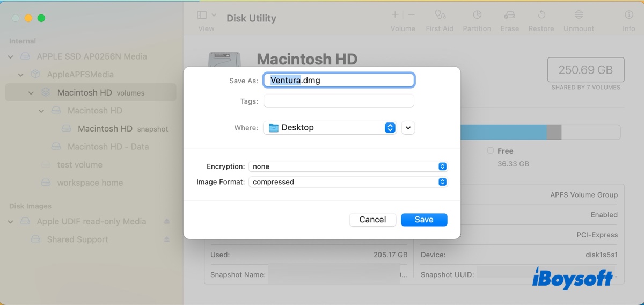Click the 250.69 GB capacity box
Screen dimensions: 644x305
pyautogui.click(x=586, y=70)
